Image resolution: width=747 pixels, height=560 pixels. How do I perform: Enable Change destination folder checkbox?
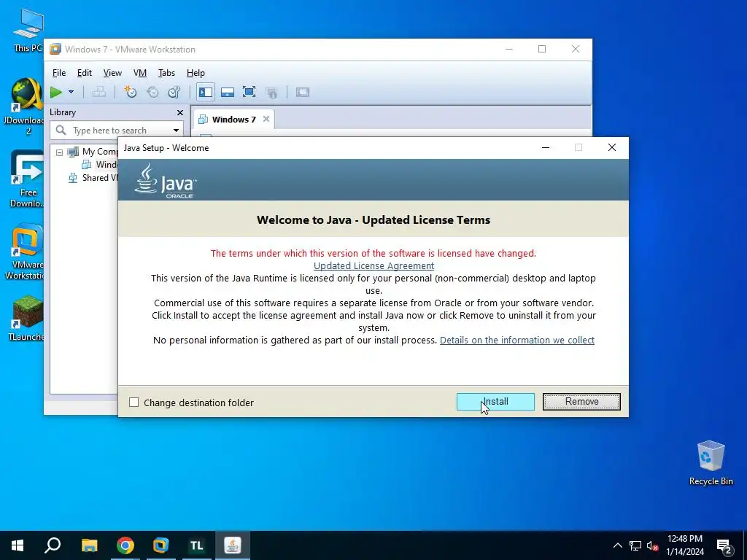tap(134, 402)
